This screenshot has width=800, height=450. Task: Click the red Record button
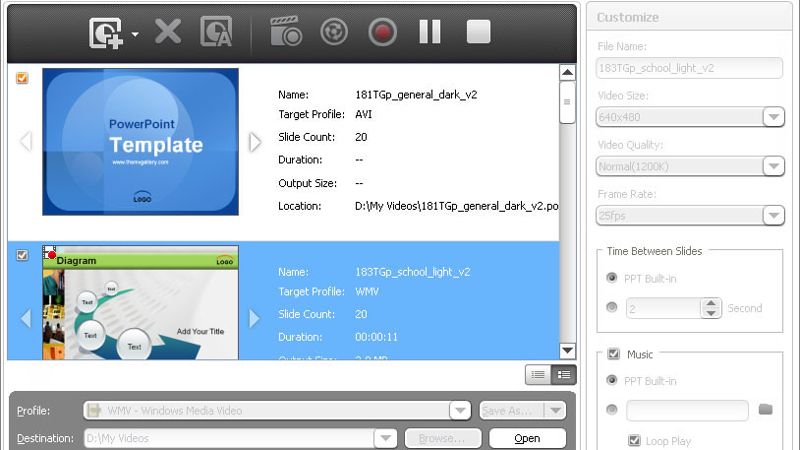382,32
